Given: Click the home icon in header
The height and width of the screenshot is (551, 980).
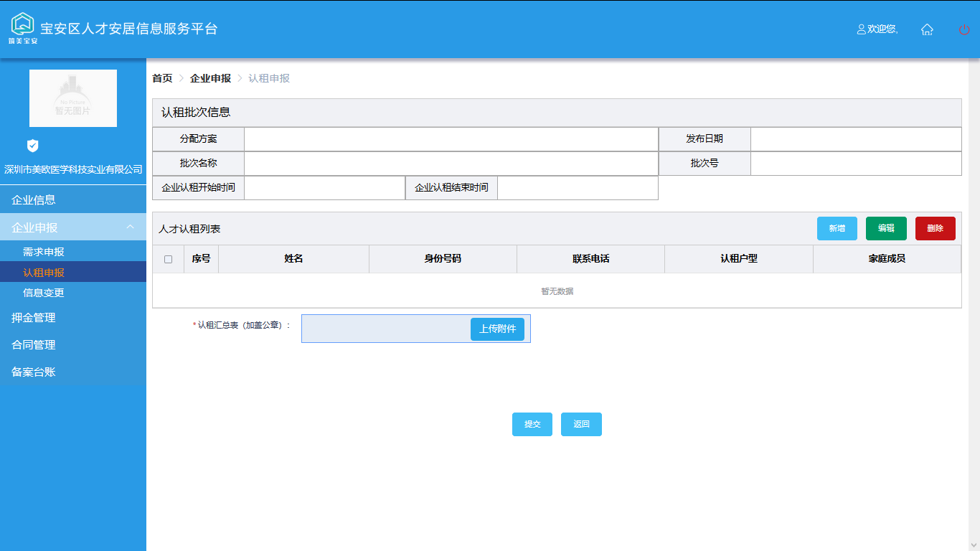Looking at the screenshot, I should click(x=927, y=29).
